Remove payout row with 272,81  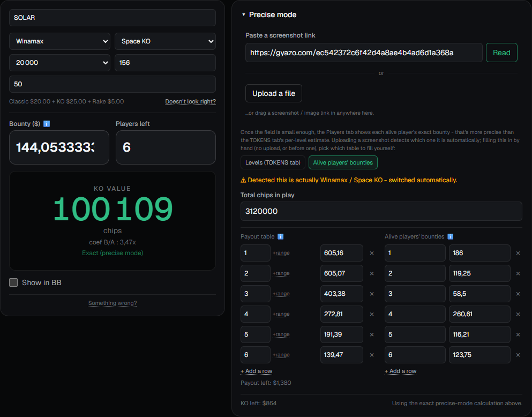click(x=372, y=314)
